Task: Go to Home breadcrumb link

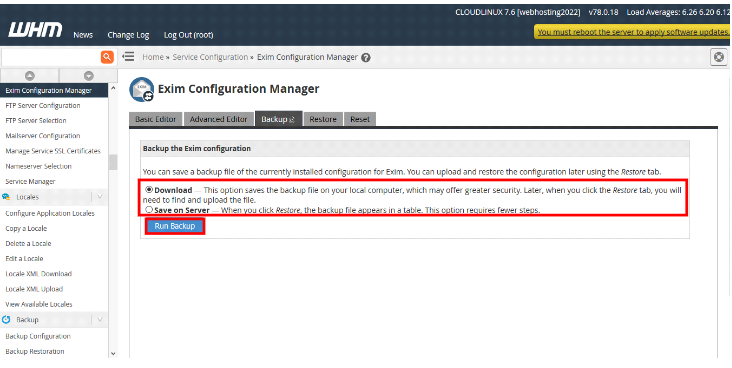Action: (x=153, y=57)
